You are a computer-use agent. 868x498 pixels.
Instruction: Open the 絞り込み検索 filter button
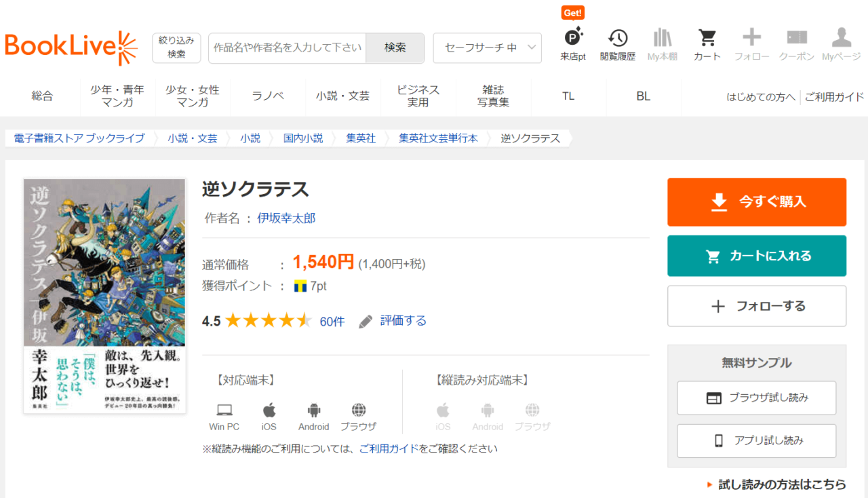176,47
